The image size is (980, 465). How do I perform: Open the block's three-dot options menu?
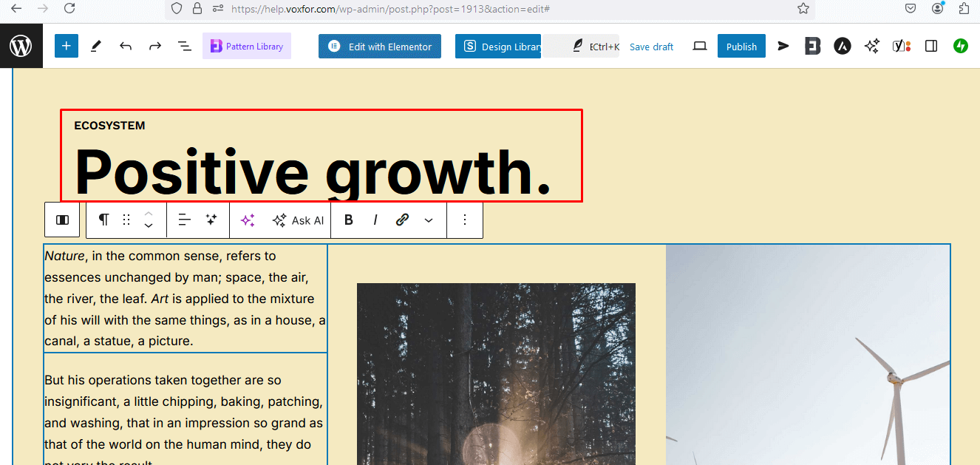click(x=465, y=220)
